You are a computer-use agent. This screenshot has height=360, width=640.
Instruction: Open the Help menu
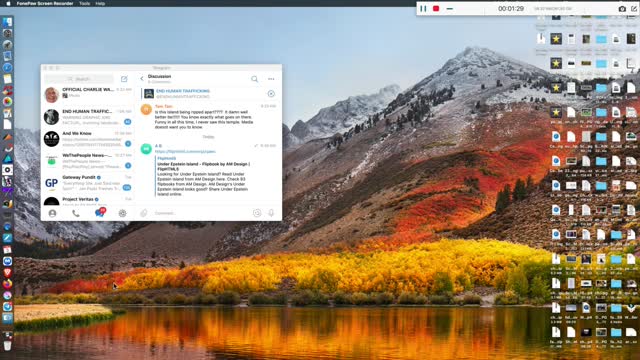[x=100, y=3]
